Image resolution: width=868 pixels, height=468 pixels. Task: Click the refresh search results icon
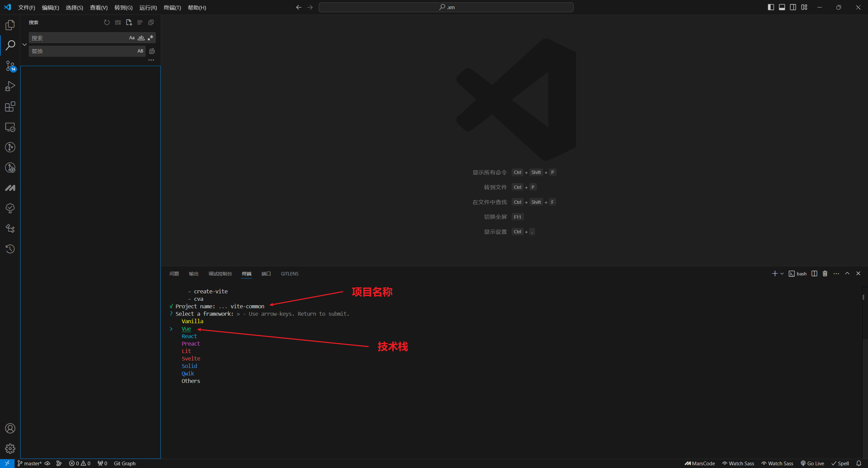pyautogui.click(x=107, y=22)
